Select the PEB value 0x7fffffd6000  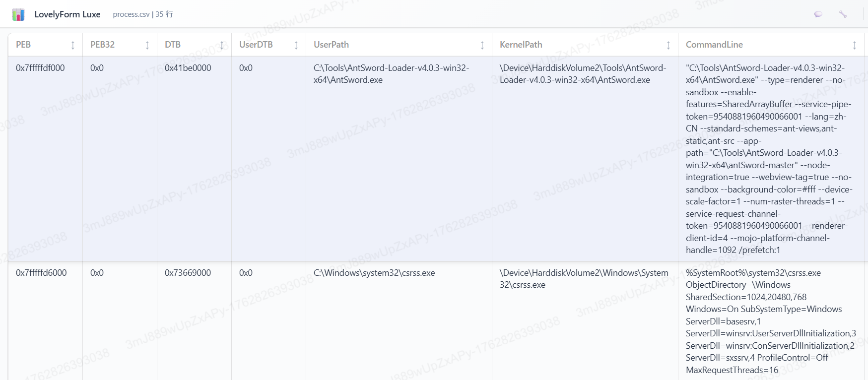pos(41,273)
